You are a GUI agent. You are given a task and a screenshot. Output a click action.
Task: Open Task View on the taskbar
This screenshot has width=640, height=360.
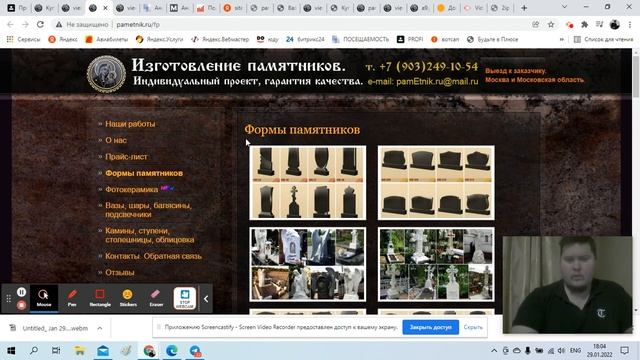(x=56, y=351)
